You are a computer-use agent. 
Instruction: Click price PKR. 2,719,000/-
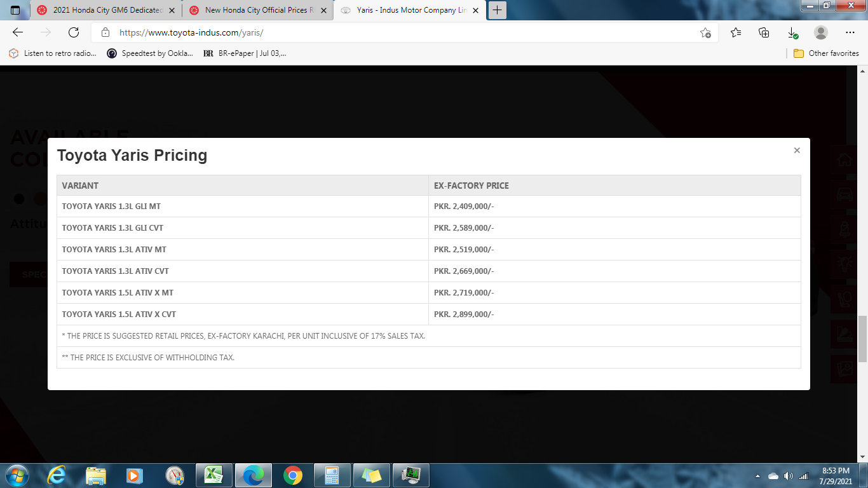tap(464, 292)
